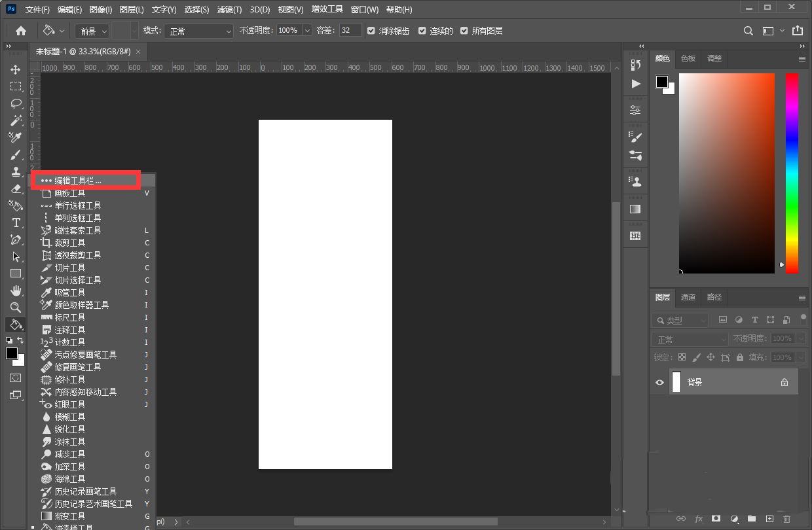Select the Clone Stamp tool

15,171
